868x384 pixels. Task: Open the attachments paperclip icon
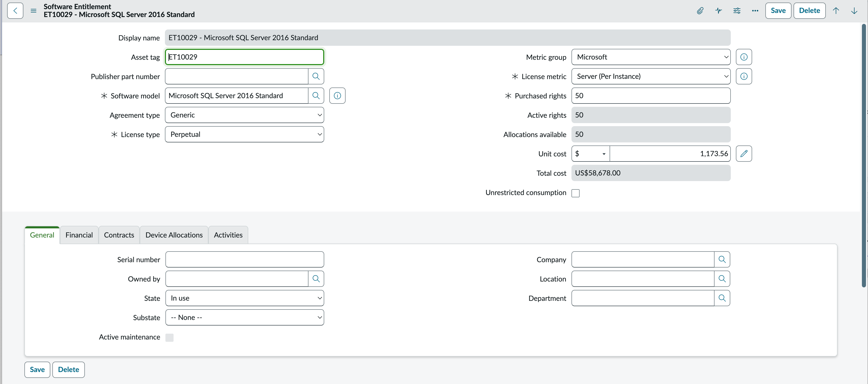click(700, 11)
